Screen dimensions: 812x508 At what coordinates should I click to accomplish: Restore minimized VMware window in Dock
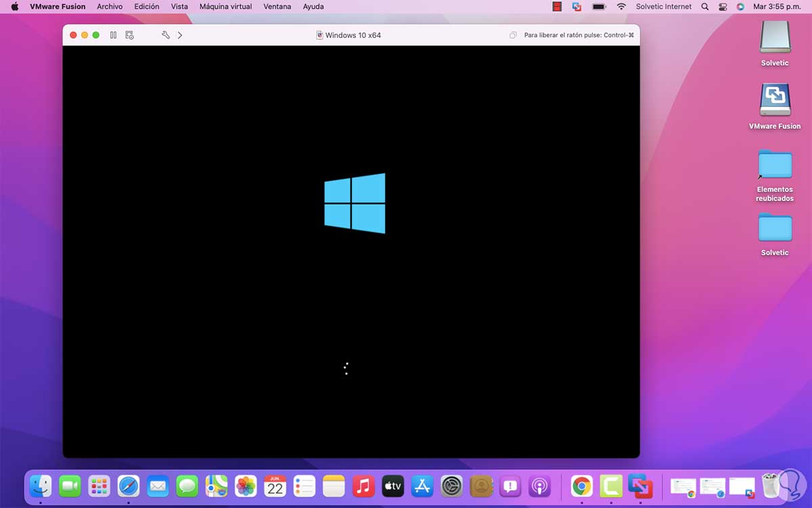tap(742, 487)
